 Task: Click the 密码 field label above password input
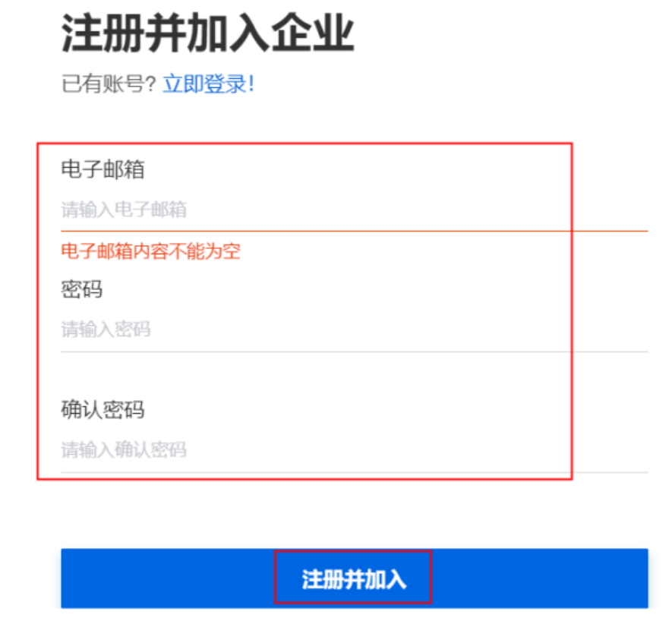(82, 289)
